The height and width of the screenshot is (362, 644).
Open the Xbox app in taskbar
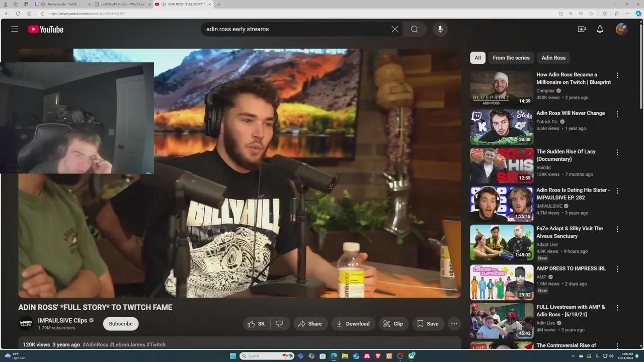412,356
